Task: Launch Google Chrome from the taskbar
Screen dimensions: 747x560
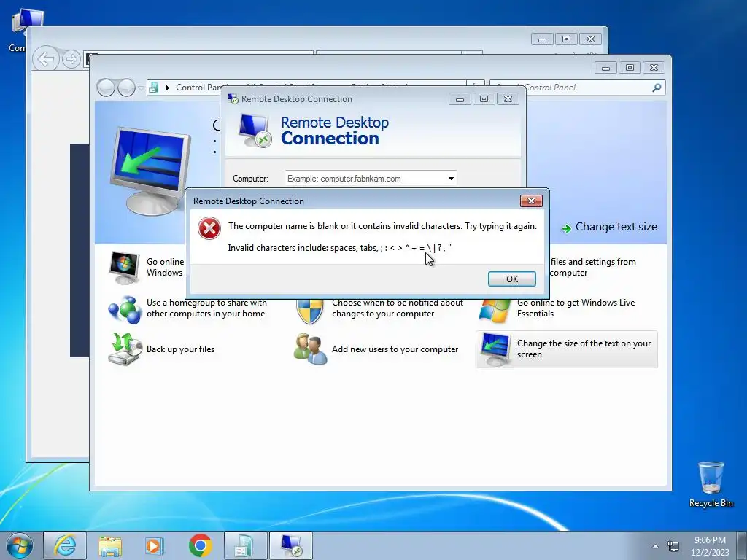Action: pyautogui.click(x=200, y=545)
